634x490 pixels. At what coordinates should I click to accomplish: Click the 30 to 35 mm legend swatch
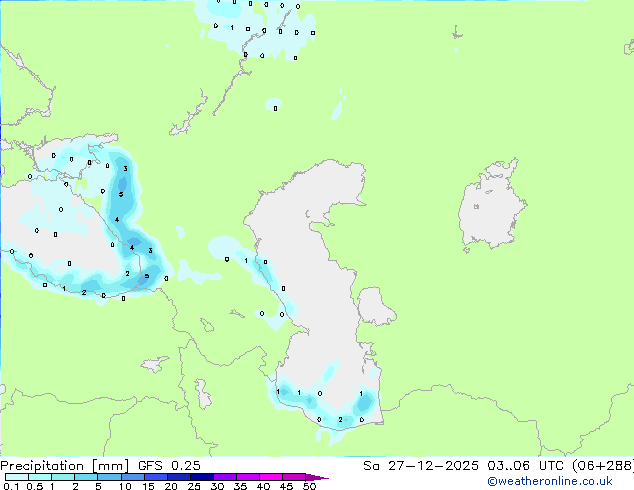[x=225, y=477]
